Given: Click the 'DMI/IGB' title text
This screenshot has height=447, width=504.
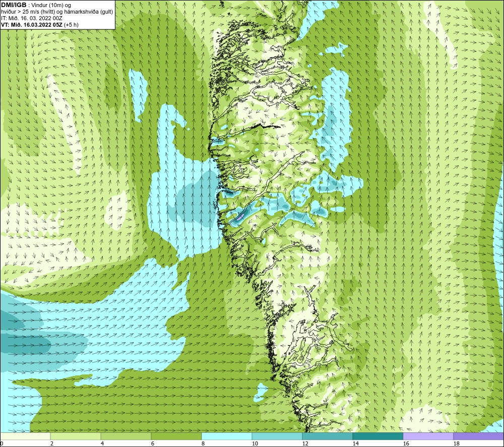Looking at the screenshot, I should pos(14,5).
